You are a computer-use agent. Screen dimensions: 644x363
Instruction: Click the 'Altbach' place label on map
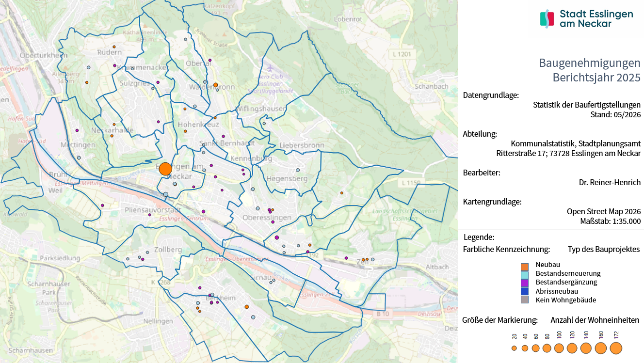(x=438, y=267)
